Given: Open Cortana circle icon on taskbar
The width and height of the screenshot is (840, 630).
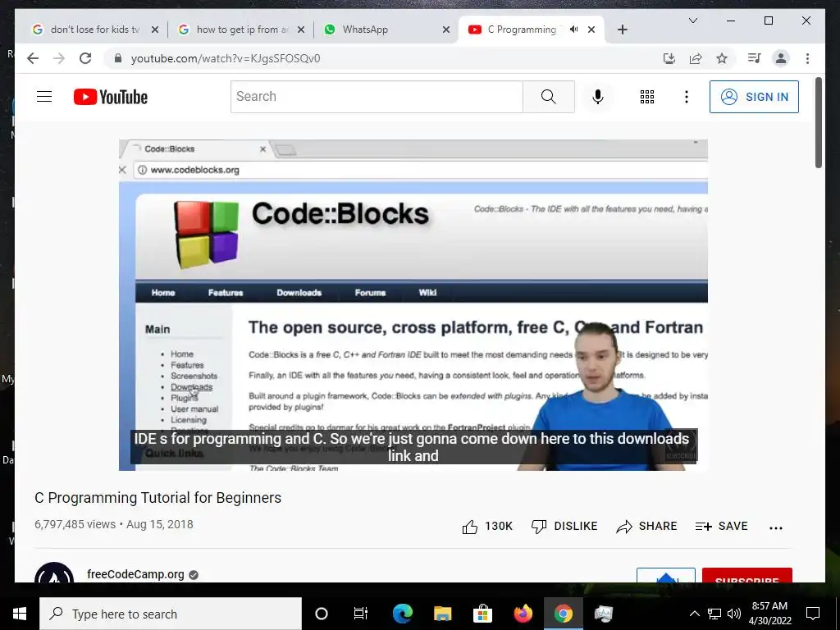Looking at the screenshot, I should [322, 614].
